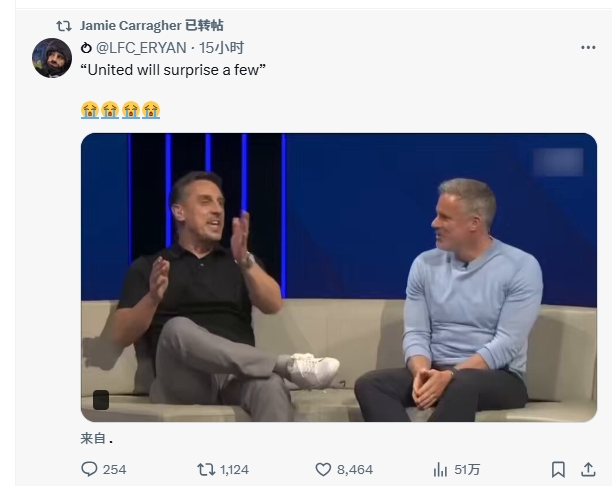
Task: Like the tweet with the heart icon
Action: [323, 469]
